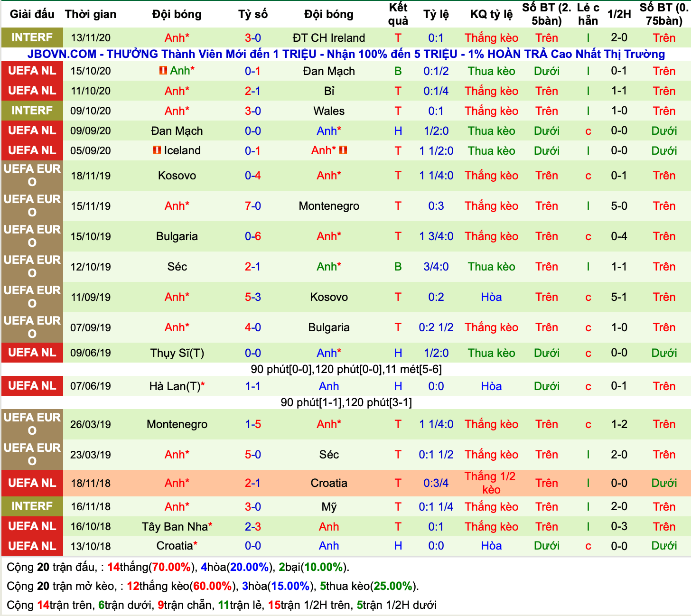Click the 23/03/19 date cell
Screen dimensions: 691x616
91,455
